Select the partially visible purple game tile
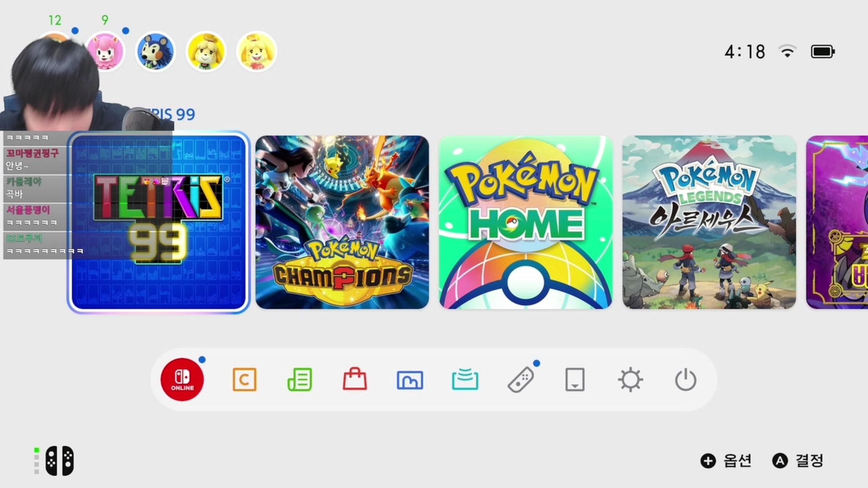The image size is (868, 488). pyautogui.click(x=837, y=222)
